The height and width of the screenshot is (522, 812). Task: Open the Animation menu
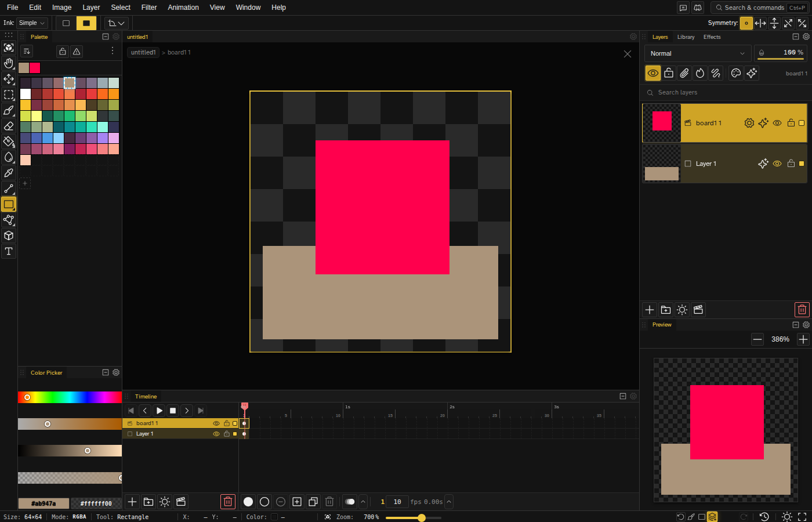click(183, 8)
